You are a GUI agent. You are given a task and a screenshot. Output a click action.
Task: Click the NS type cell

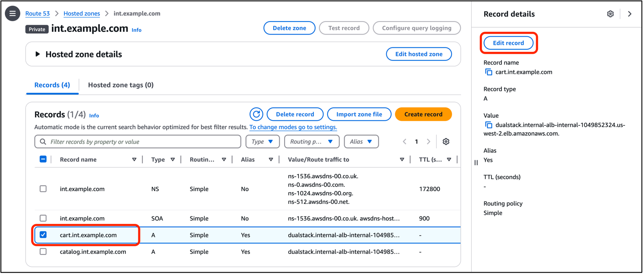coord(155,189)
